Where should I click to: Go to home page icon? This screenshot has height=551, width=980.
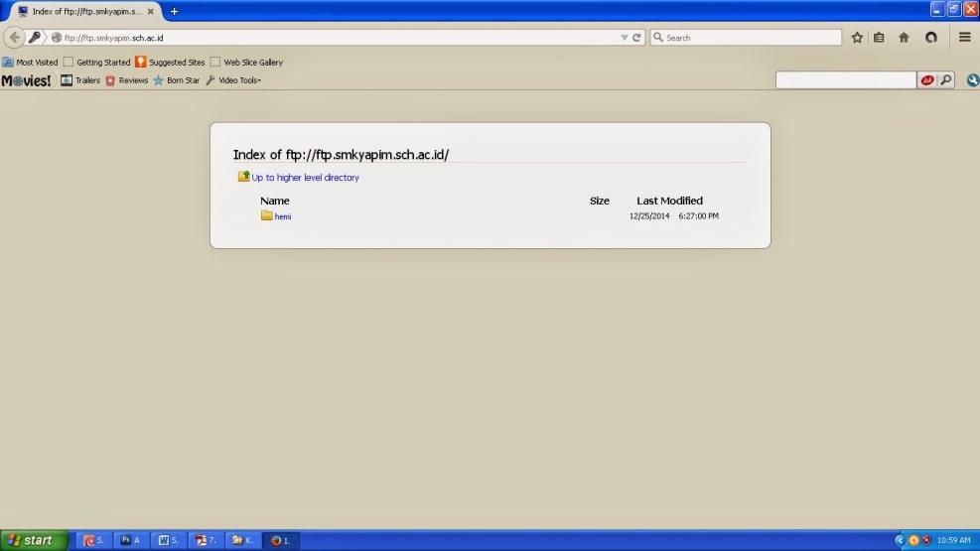(x=904, y=38)
